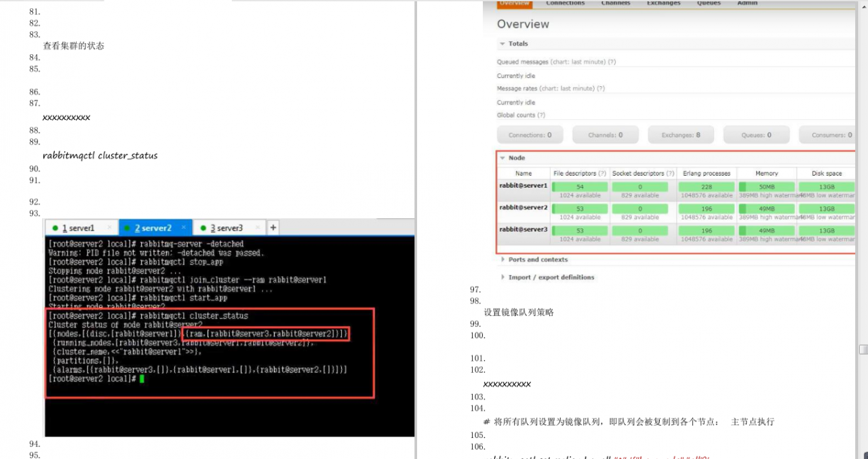868x459 pixels.
Task: Click the Channels: 0 button
Action: tap(605, 134)
